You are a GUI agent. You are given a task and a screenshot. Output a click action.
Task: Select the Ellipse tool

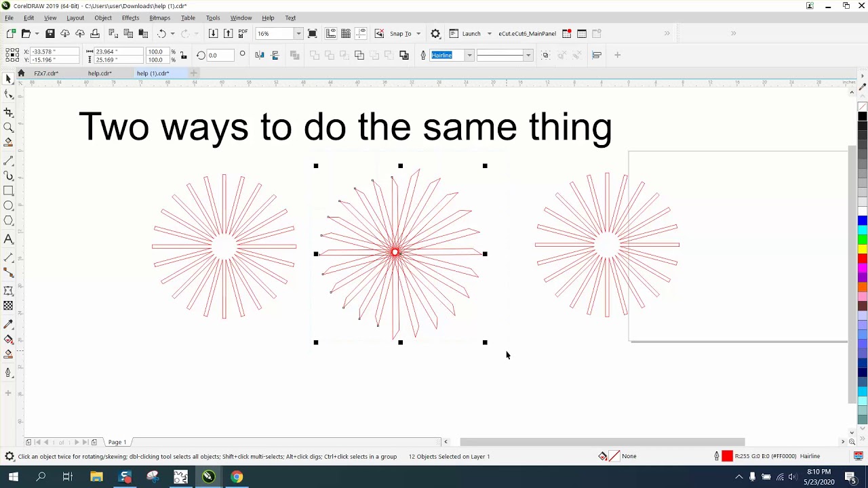[8, 206]
